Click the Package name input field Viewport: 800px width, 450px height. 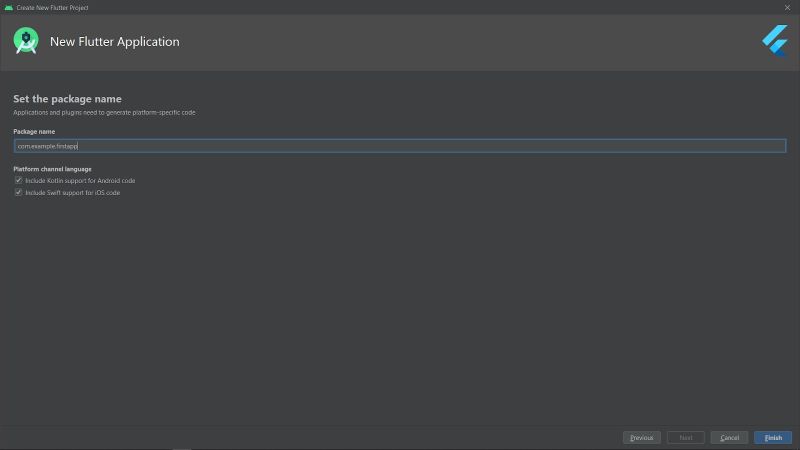(x=400, y=146)
